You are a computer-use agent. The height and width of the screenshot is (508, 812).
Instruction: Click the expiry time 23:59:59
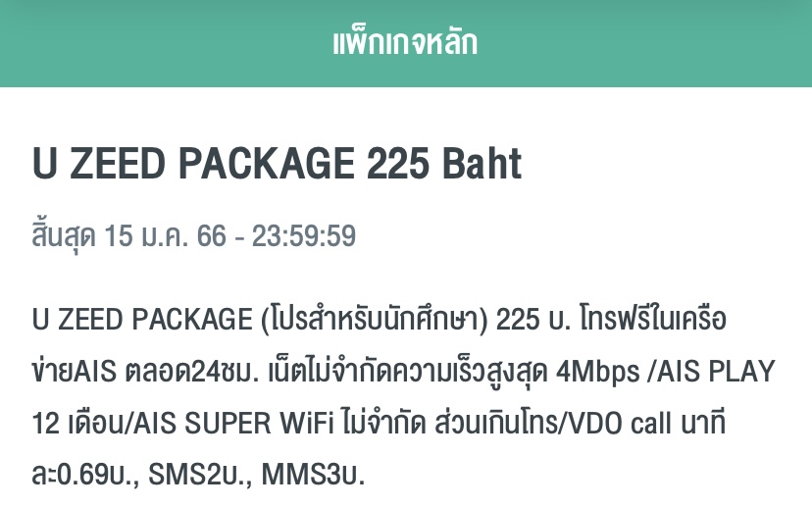pos(304,236)
